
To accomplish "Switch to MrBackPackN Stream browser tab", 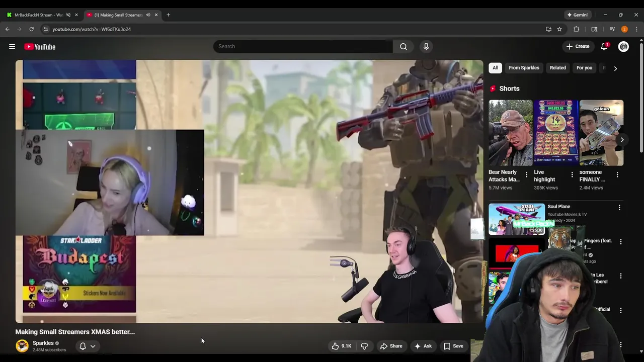I will pyautogui.click(x=38, y=15).
